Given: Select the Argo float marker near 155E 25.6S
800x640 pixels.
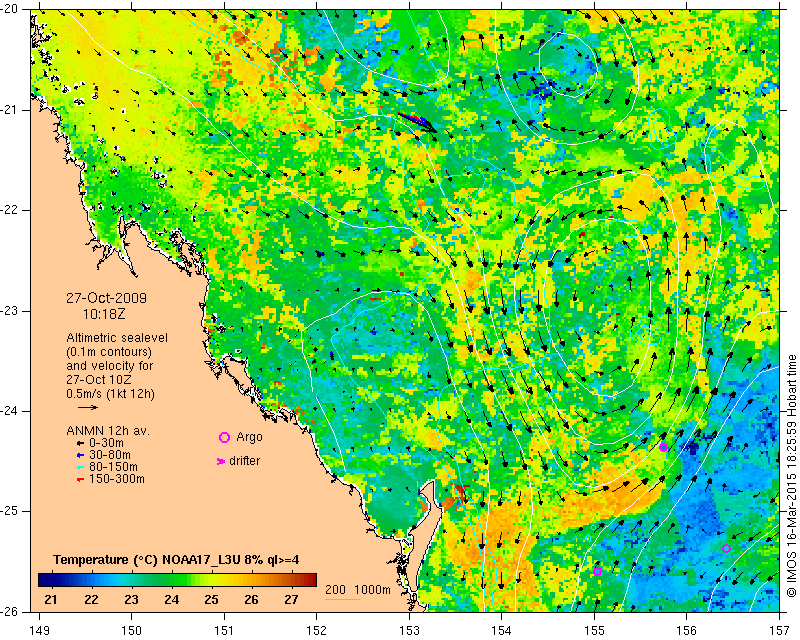Looking at the screenshot, I should pos(597,571).
